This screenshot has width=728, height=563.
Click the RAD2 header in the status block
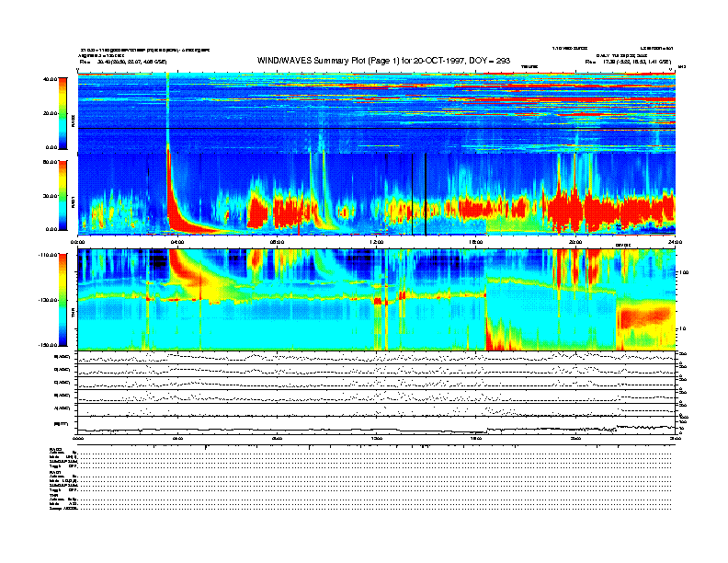[55, 449]
